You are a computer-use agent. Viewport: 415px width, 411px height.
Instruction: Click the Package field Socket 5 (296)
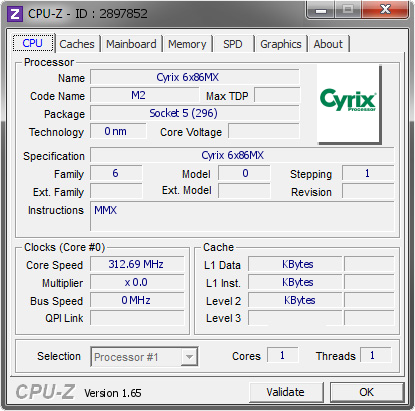pos(195,113)
